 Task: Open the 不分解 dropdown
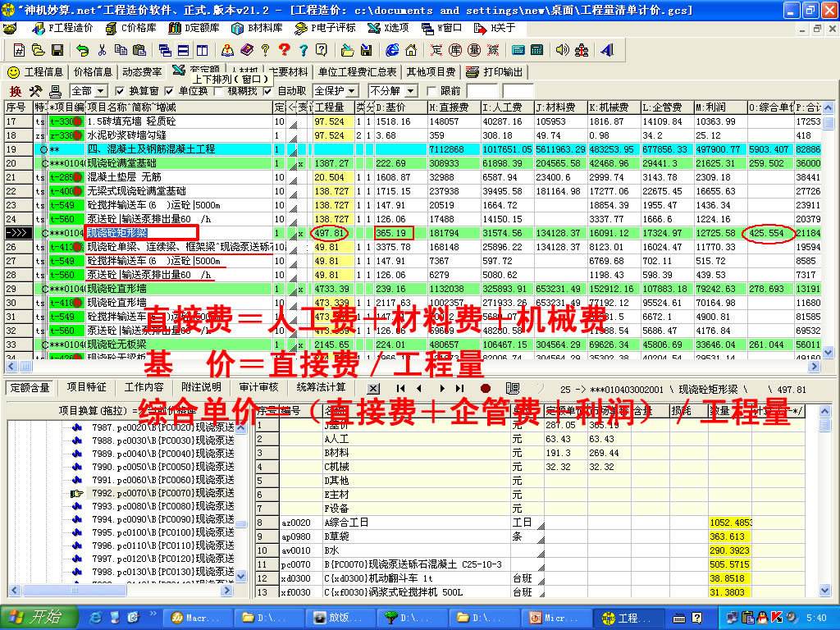(393, 91)
